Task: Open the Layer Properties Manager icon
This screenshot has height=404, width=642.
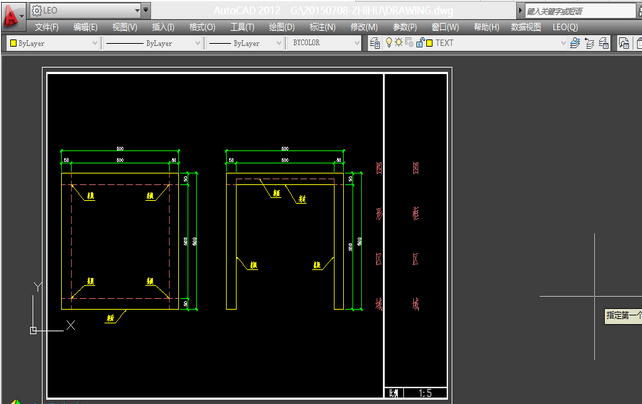Action: (x=374, y=43)
